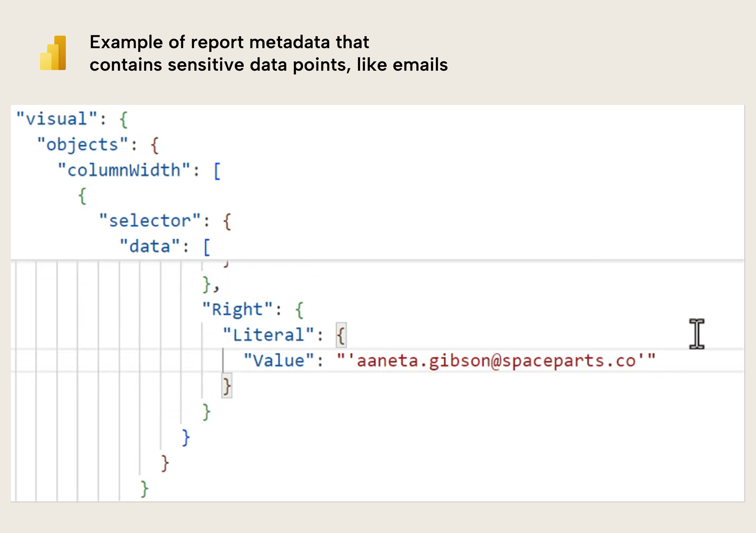This screenshot has width=756, height=533.
Task: Click the "visual" key in the code
Action: (x=57, y=119)
